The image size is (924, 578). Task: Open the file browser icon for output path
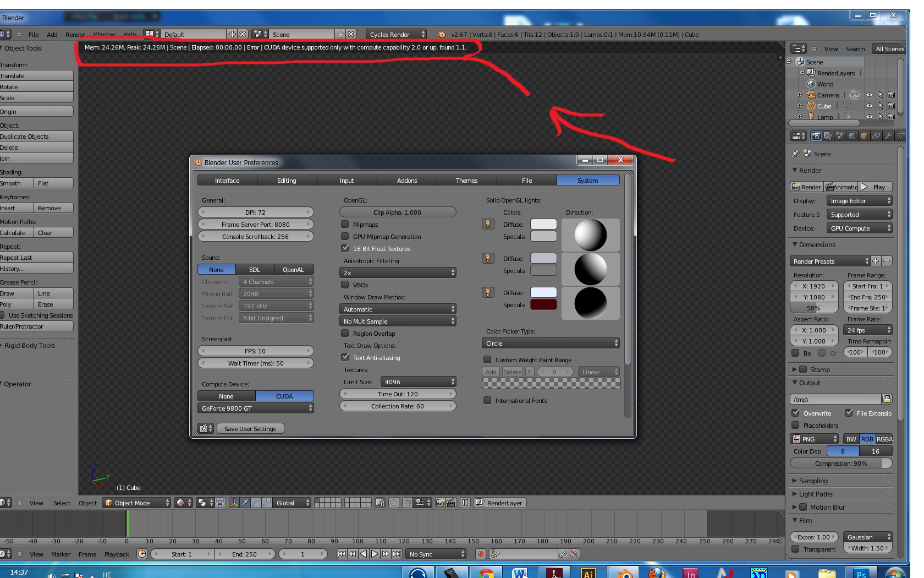pos(887,399)
